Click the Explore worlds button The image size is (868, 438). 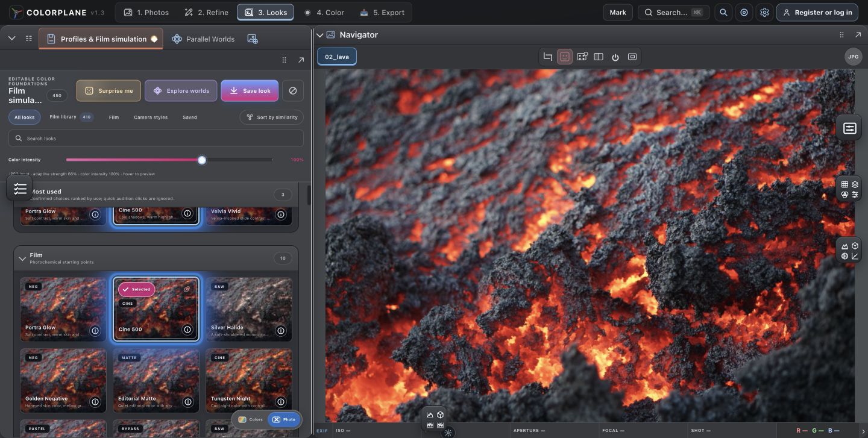tap(181, 91)
